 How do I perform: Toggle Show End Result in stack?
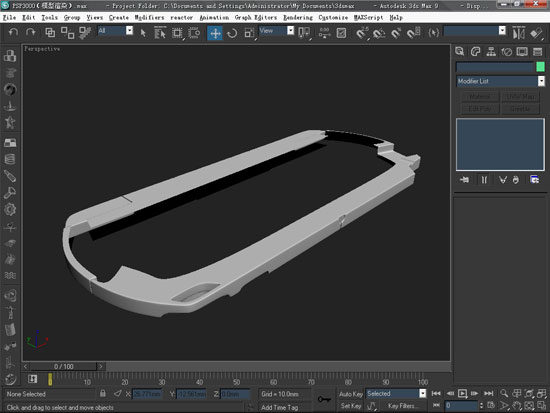(x=484, y=180)
